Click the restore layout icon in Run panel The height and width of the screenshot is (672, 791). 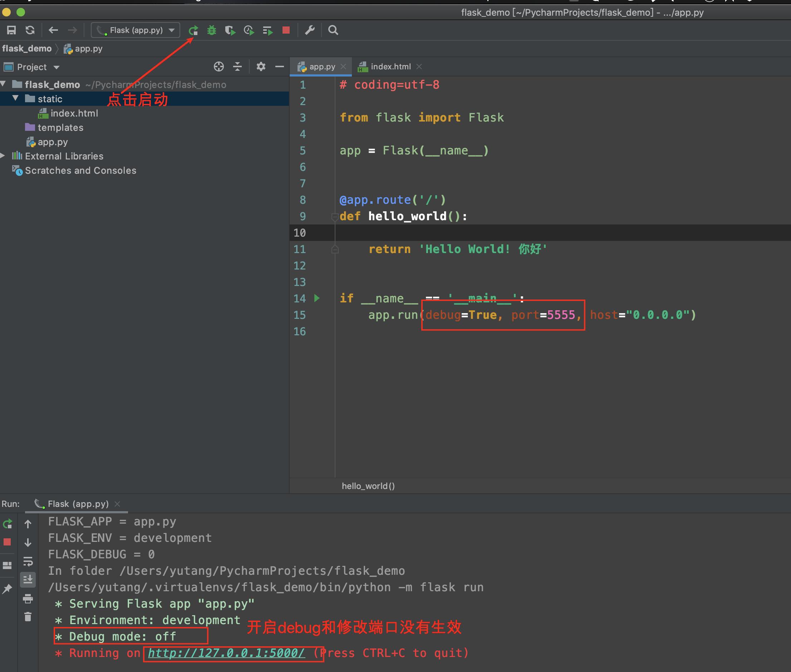click(7, 565)
